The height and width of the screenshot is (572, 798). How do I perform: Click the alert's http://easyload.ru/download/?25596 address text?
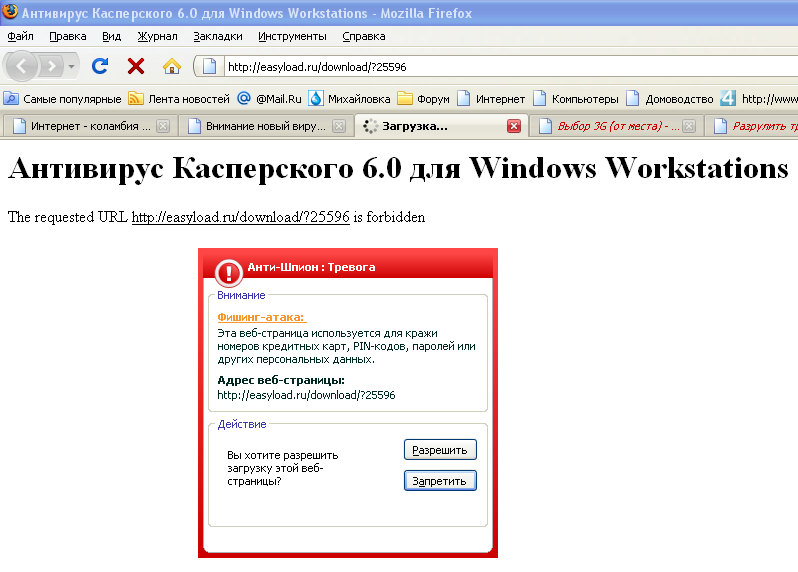click(306, 395)
